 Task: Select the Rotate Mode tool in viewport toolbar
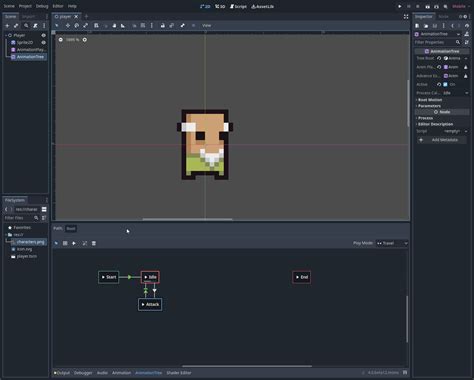[x=77, y=25]
